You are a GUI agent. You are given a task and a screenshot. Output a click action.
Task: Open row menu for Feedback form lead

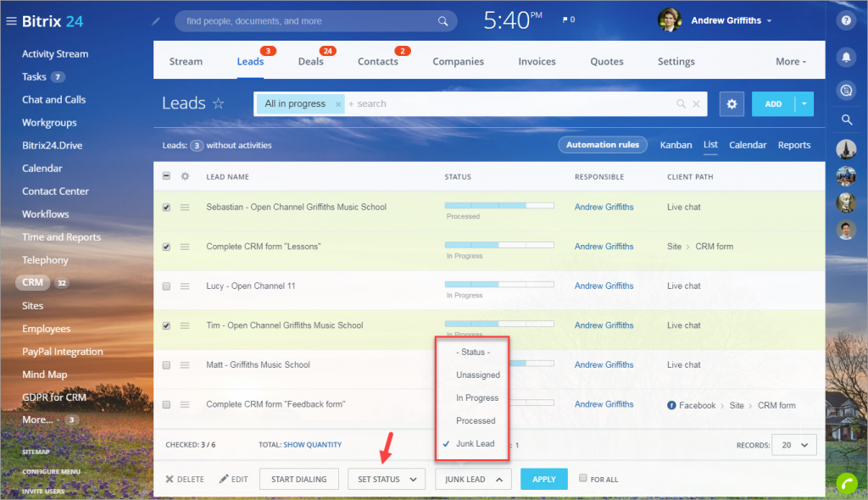point(185,405)
